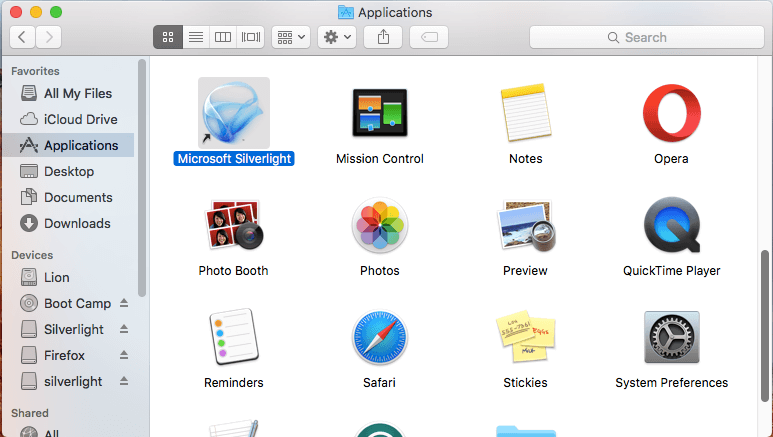Eject the capitalized Silverlight volume
Screen dimensions: 773x437
click(124, 329)
